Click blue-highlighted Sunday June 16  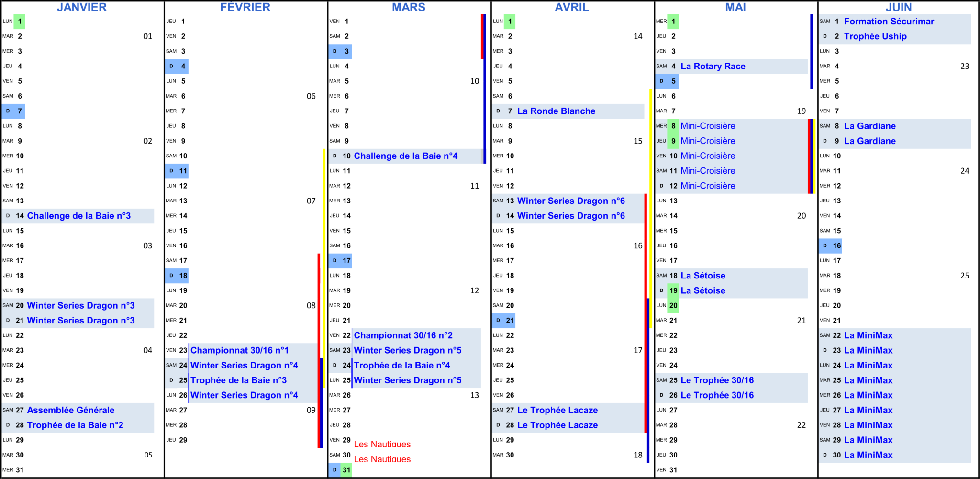(x=830, y=245)
